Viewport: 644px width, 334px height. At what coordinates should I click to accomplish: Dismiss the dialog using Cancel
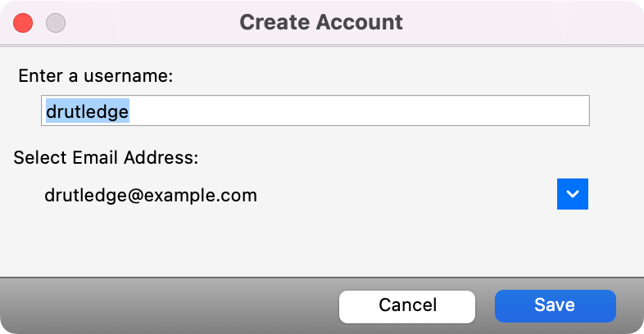coord(407,305)
